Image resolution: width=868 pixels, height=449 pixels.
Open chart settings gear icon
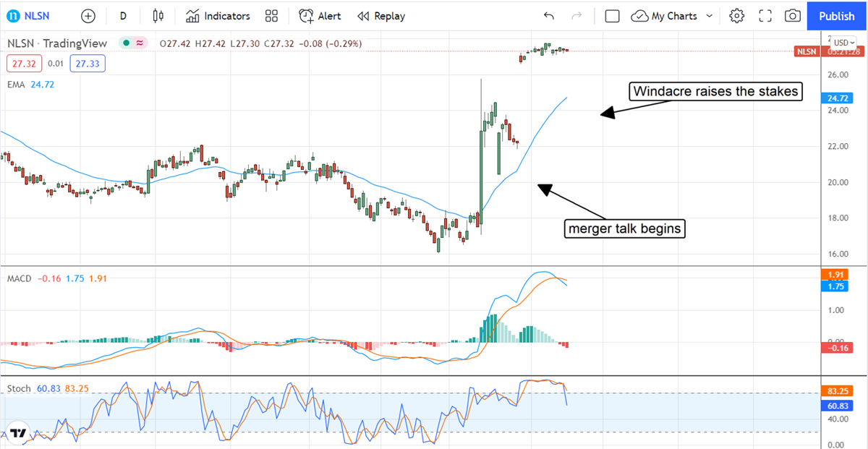[x=736, y=16]
